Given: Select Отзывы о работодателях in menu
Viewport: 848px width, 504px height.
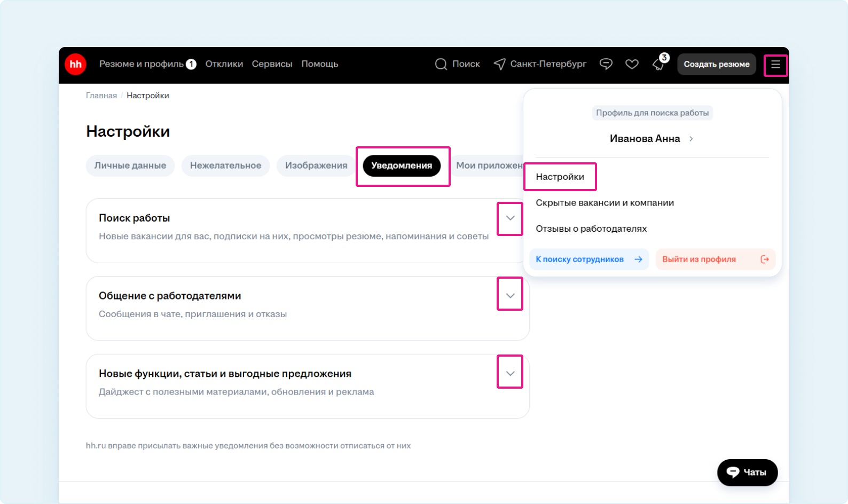Looking at the screenshot, I should (591, 229).
